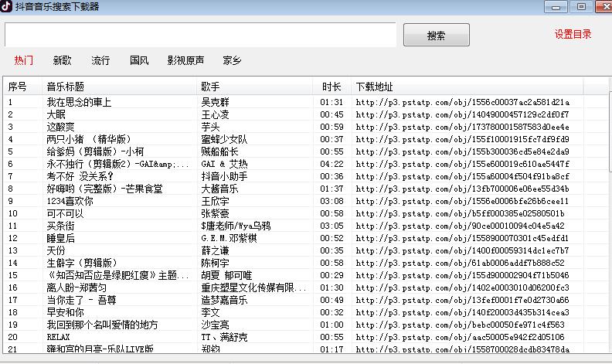Image resolution: width=612 pixels, height=364 pixels.
Task: Maximize the application window
Action: tap(579, 7)
